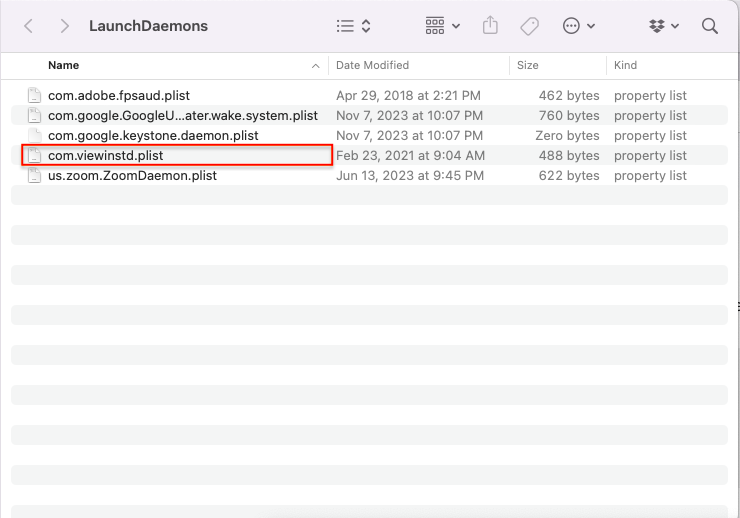Click the Search magnifier icon
The image size is (740, 518).
710,26
